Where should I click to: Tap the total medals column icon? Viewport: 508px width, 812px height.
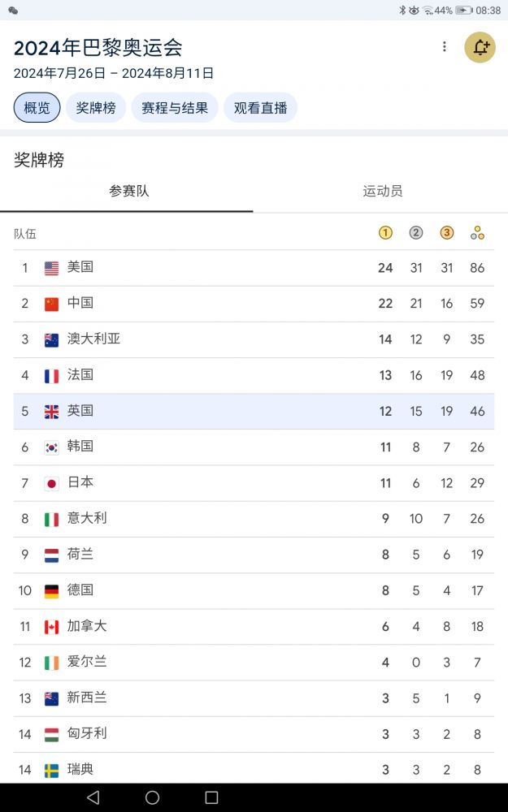point(477,233)
